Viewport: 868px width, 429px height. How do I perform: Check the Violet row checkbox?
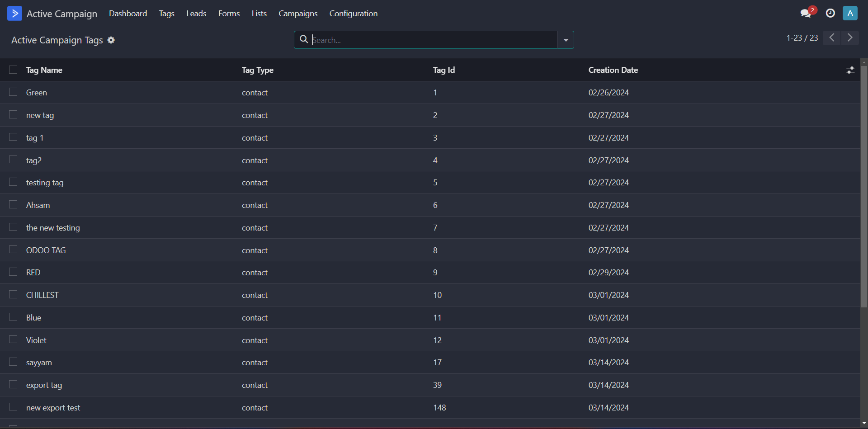pyautogui.click(x=13, y=339)
